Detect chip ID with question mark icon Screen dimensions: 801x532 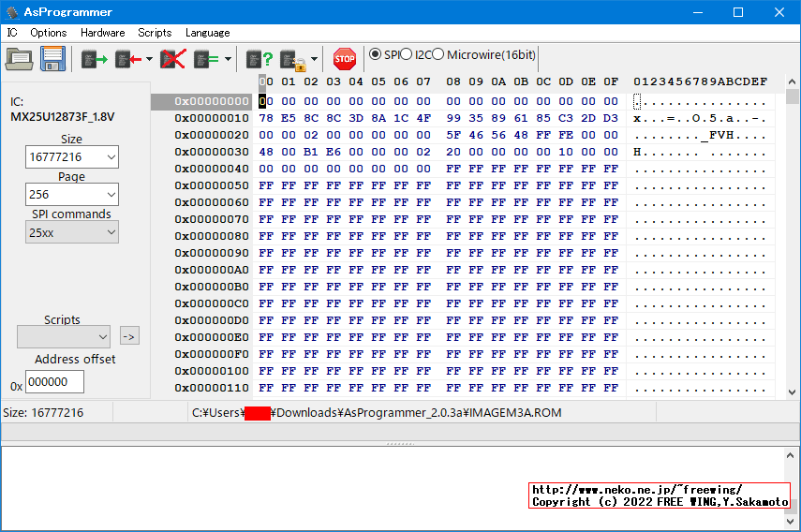click(260, 59)
